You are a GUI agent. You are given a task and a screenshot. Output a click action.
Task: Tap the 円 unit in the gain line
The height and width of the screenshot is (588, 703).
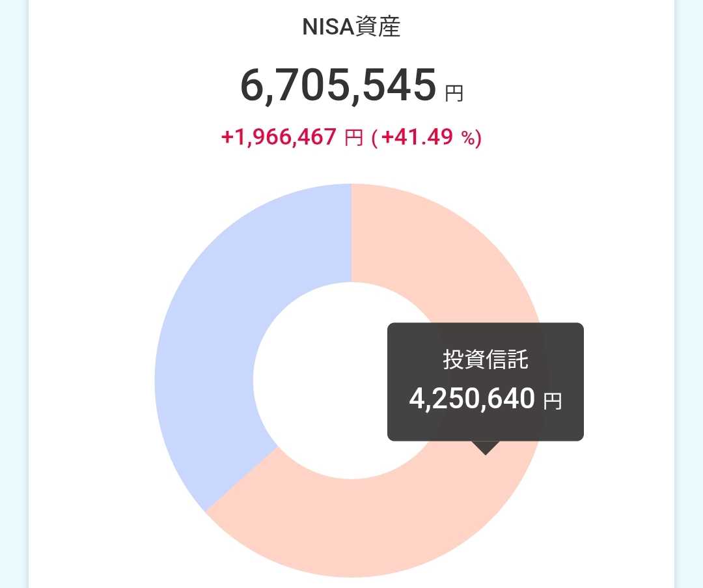(x=353, y=138)
